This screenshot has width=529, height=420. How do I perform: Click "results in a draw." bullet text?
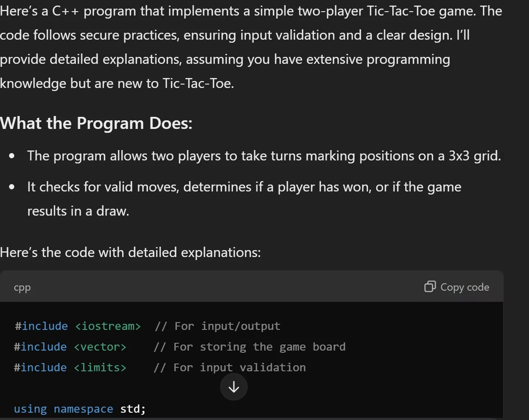78,211
